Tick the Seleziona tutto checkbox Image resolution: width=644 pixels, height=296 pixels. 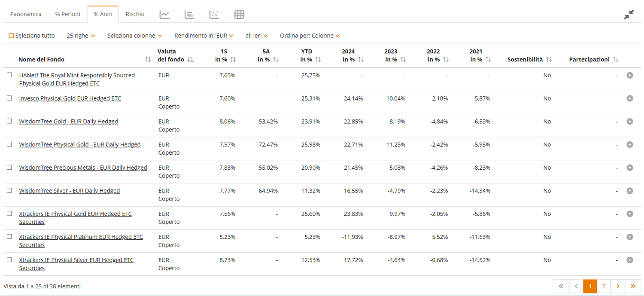12,36
